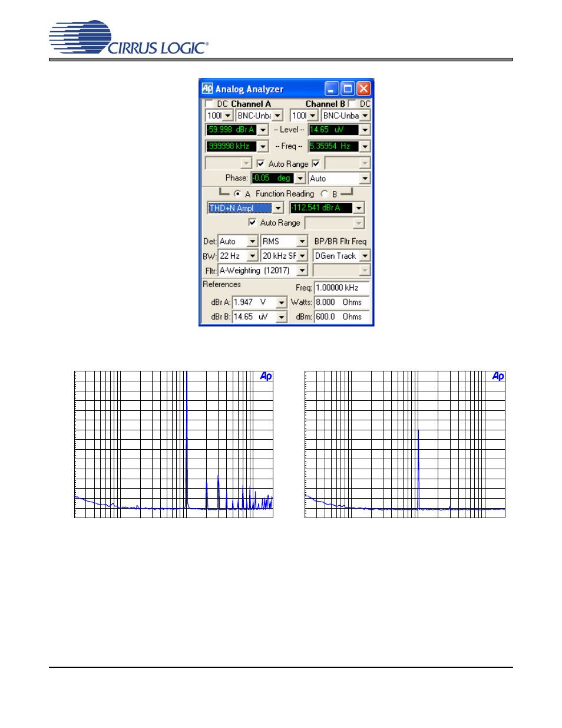
Task: Click the Cirrus Logic logo
Action: click(128, 38)
